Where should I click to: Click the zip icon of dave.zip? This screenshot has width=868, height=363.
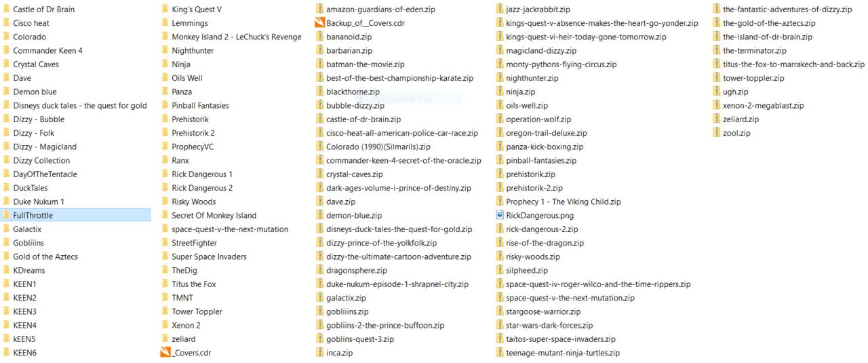click(x=320, y=202)
